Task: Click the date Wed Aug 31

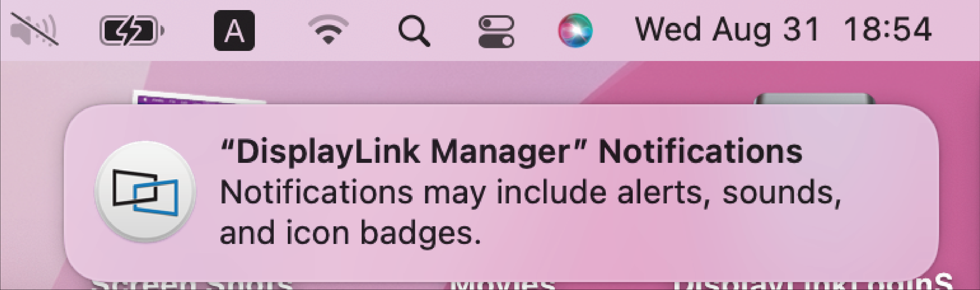Action: (x=727, y=30)
